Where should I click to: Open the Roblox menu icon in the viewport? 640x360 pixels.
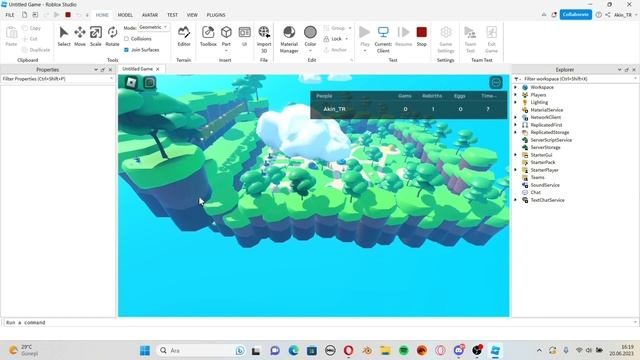pyautogui.click(x=131, y=82)
